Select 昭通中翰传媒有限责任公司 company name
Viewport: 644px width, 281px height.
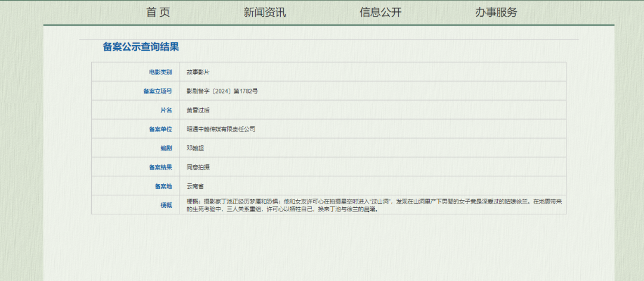(x=221, y=129)
